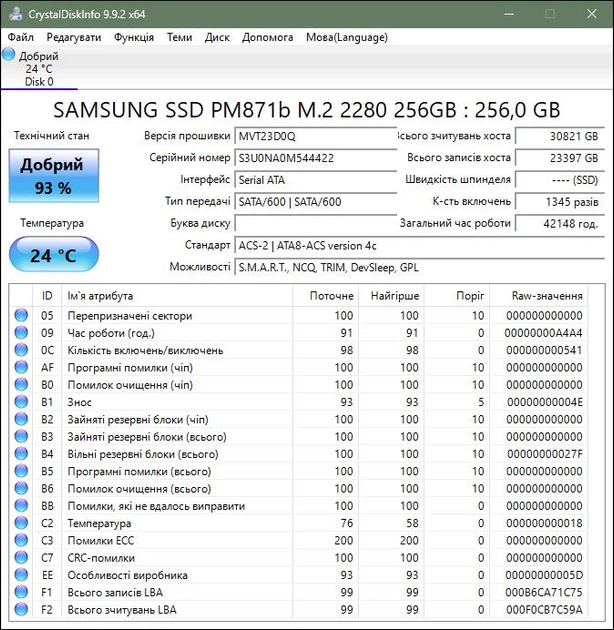Click the CrystalDiskInfo app icon in title bar
Image resolution: width=614 pixels, height=630 pixels.
[x=15, y=14]
